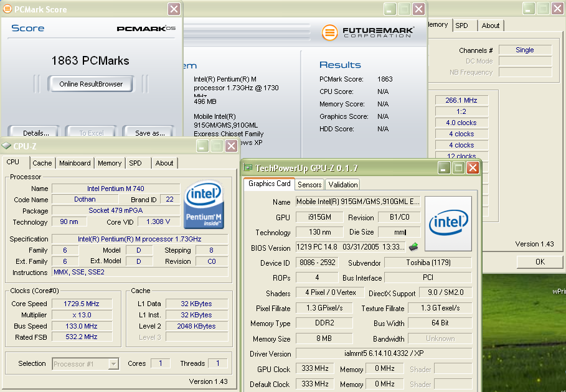Click the Rated FSB 532.2 MHz field
This screenshot has width=566, height=392.
82,337
